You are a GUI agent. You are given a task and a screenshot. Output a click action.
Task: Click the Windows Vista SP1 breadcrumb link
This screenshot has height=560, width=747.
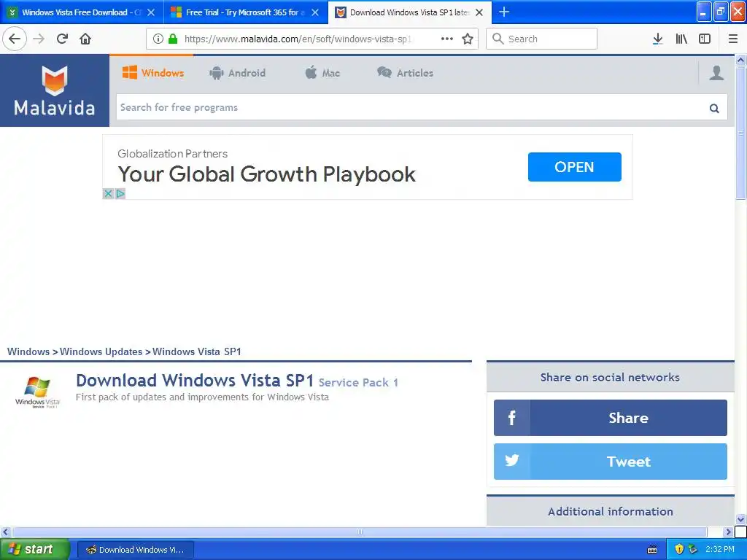coord(197,351)
